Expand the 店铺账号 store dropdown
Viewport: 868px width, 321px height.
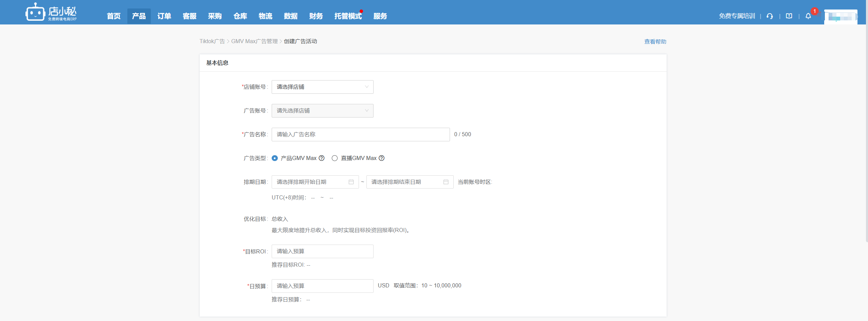322,87
